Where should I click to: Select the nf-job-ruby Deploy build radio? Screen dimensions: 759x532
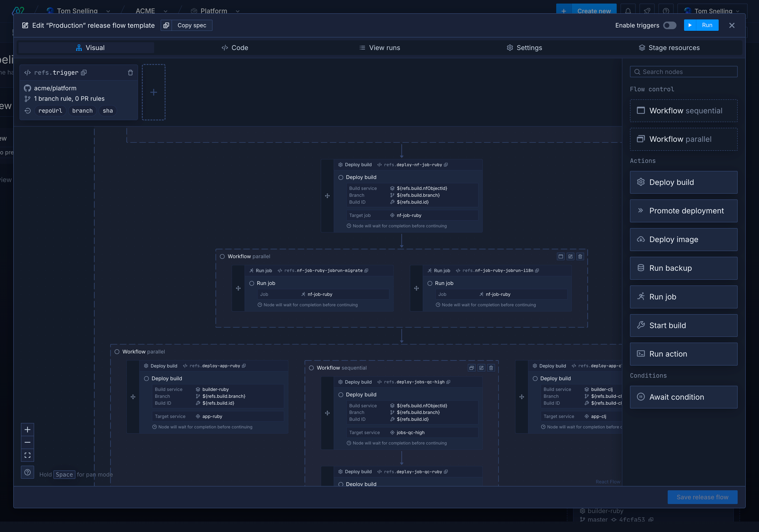[341, 177]
